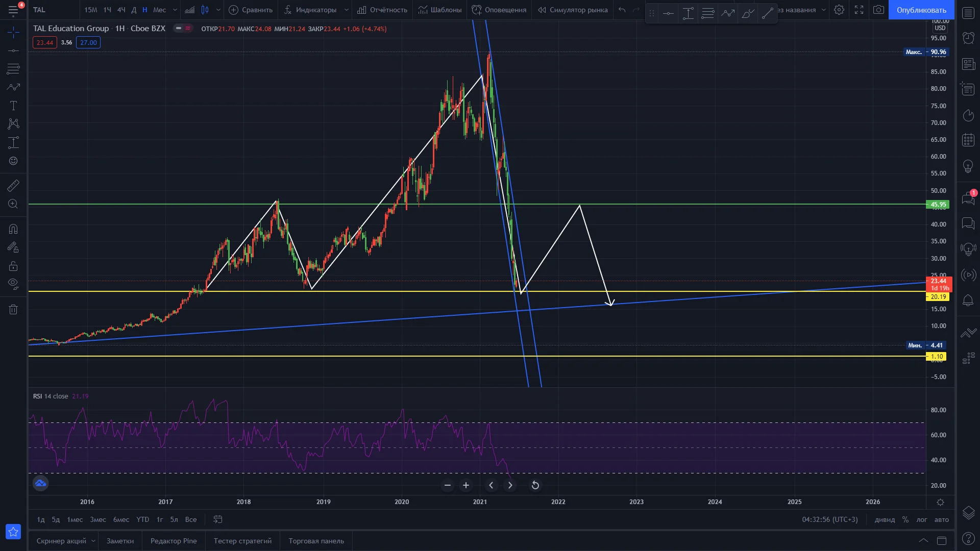Image resolution: width=980 pixels, height=551 pixels.
Task: Open chart settings gear
Action: click(x=839, y=10)
